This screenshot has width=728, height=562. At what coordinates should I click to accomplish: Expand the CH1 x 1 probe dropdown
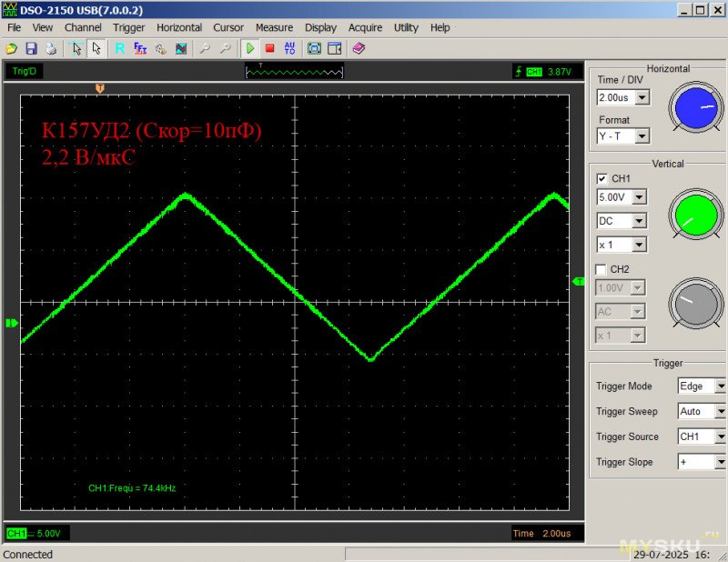tap(639, 245)
